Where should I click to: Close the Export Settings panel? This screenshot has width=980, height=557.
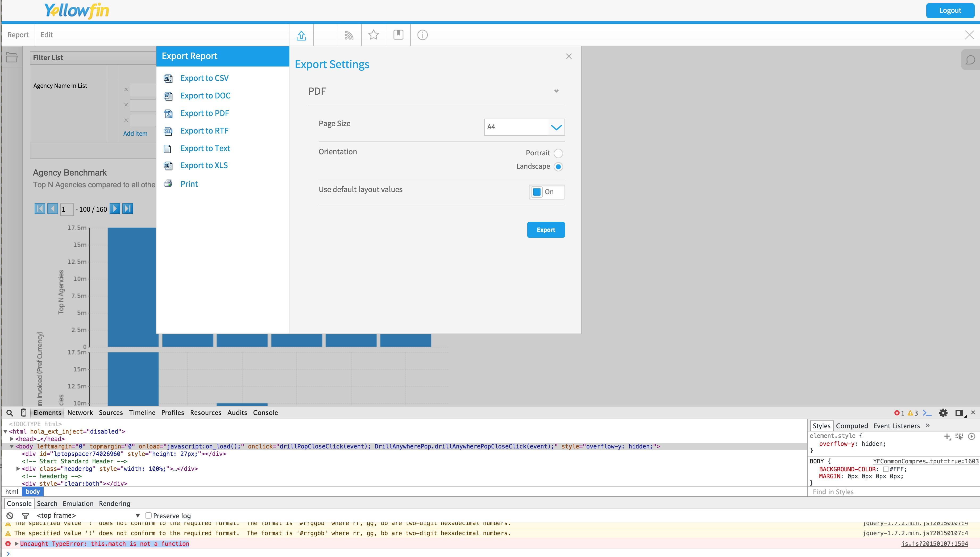pos(569,57)
